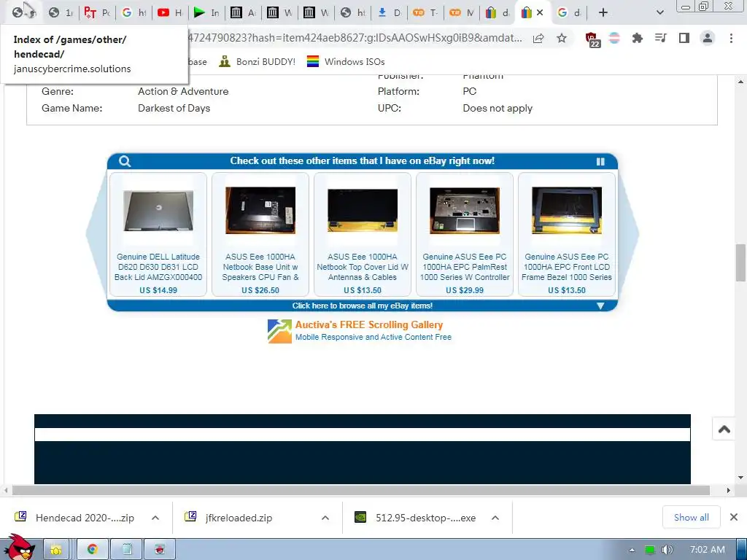Open the media control playlist icon
The height and width of the screenshot is (560, 747).
[x=661, y=39]
